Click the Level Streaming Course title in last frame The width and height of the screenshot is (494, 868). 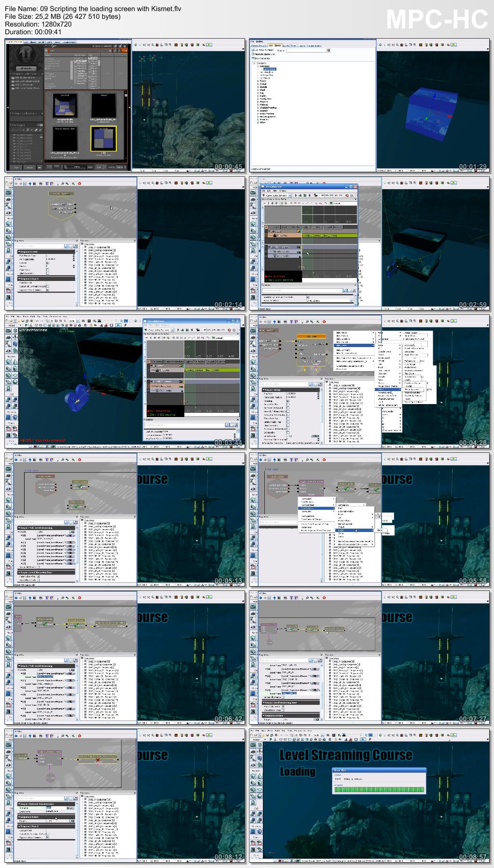click(346, 755)
